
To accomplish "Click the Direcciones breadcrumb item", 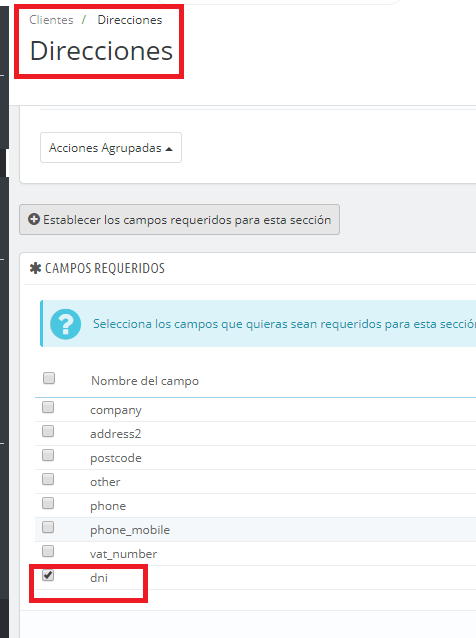I will (x=130, y=20).
